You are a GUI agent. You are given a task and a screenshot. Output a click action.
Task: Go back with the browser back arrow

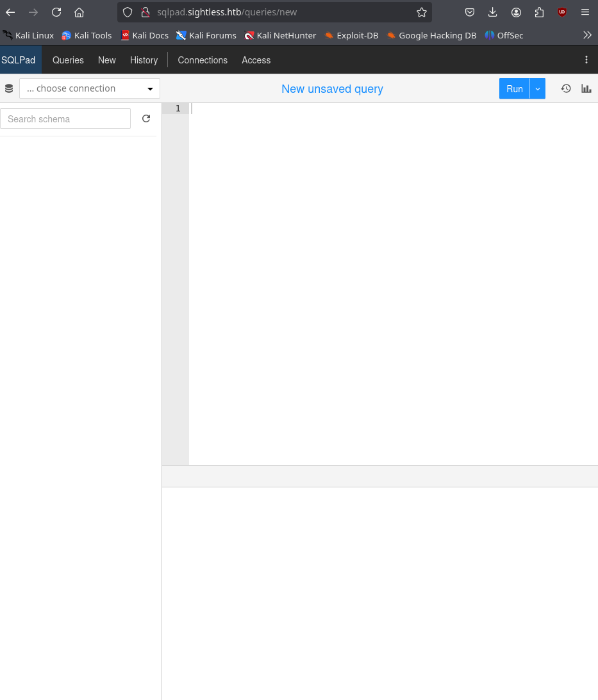coord(10,13)
